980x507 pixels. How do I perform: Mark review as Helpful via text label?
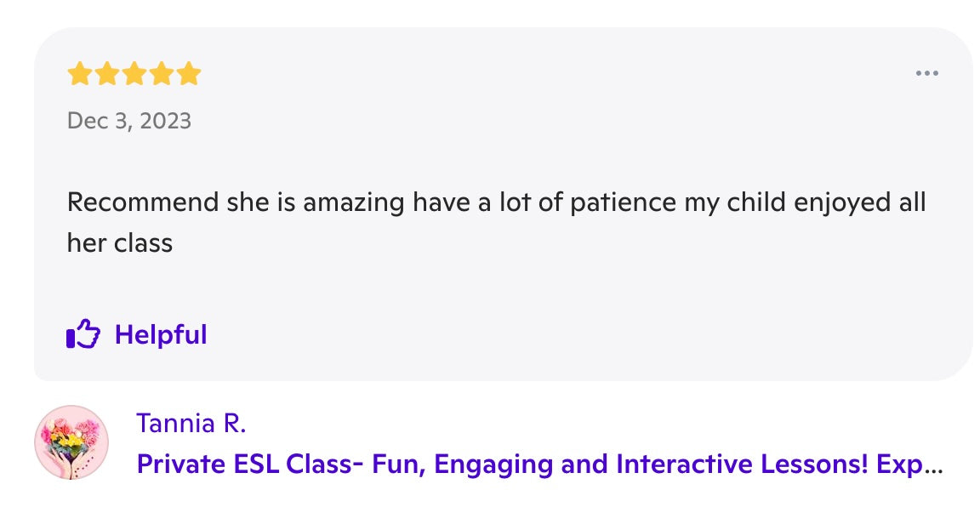coord(161,334)
